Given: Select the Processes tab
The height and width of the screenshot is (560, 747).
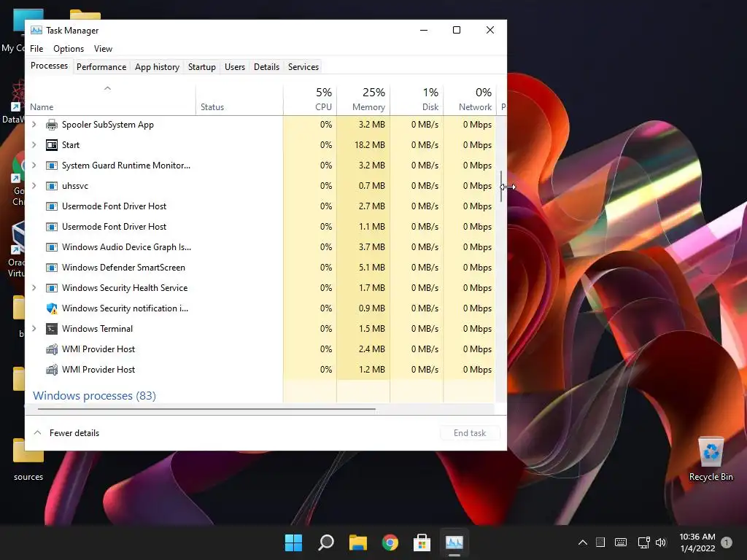Looking at the screenshot, I should [x=49, y=66].
